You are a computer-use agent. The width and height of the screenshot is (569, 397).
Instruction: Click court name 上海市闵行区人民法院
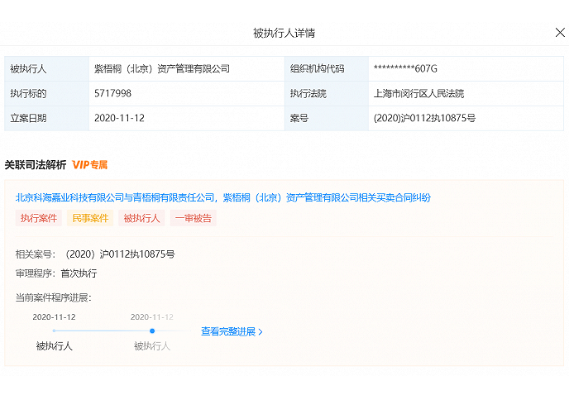pos(418,93)
